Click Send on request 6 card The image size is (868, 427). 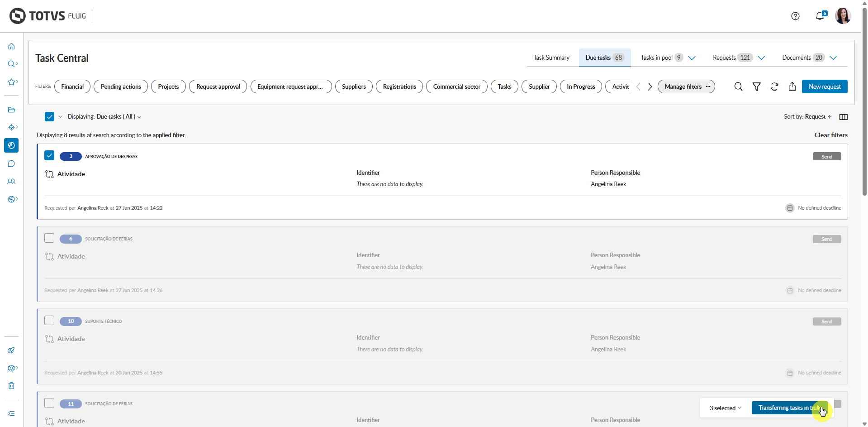tap(827, 239)
